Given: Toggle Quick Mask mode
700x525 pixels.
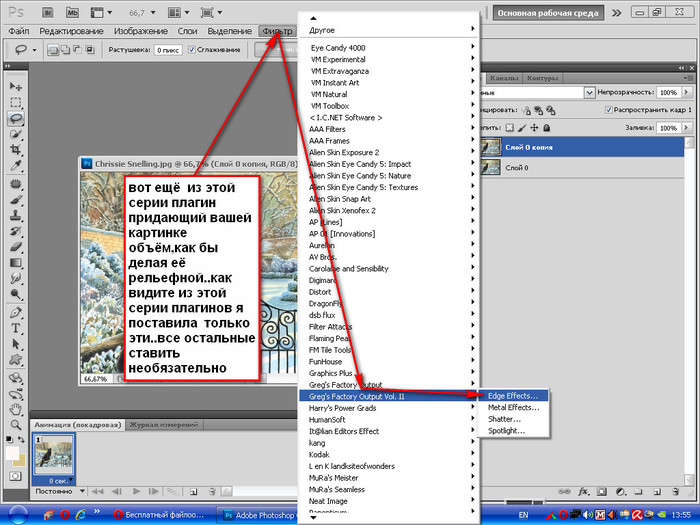Looking at the screenshot, I should click(16, 476).
